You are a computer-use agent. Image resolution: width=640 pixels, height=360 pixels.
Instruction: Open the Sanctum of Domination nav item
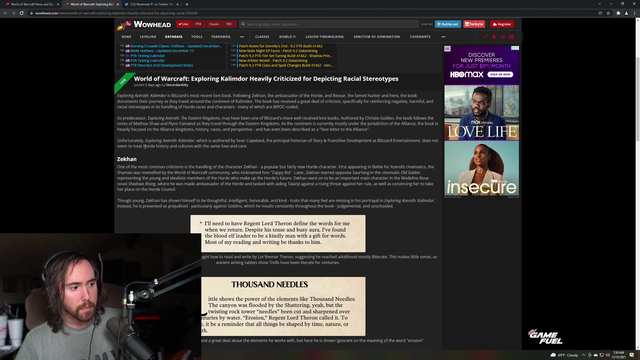(x=377, y=37)
